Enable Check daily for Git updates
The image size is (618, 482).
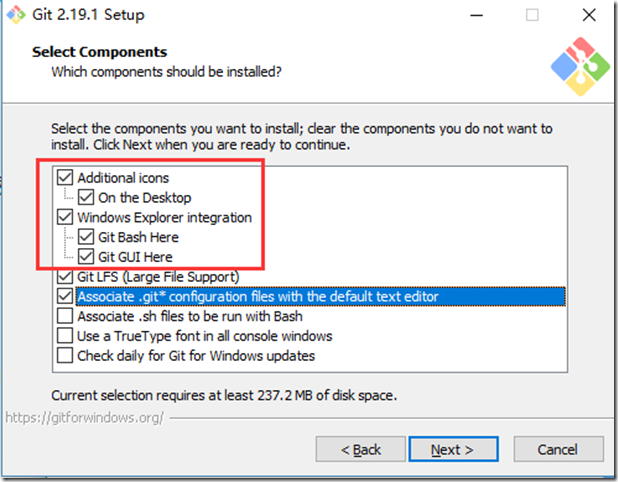pyautogui.click(x=66, y=355)
